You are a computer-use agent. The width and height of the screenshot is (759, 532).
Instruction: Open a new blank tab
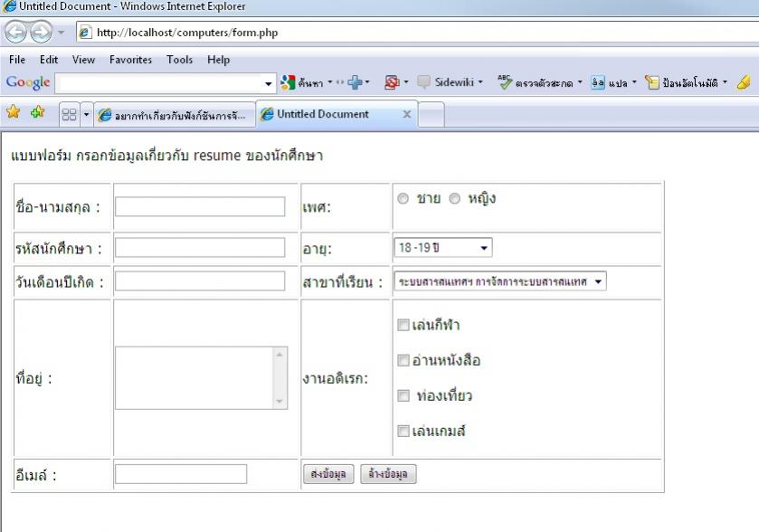(431, 115)
